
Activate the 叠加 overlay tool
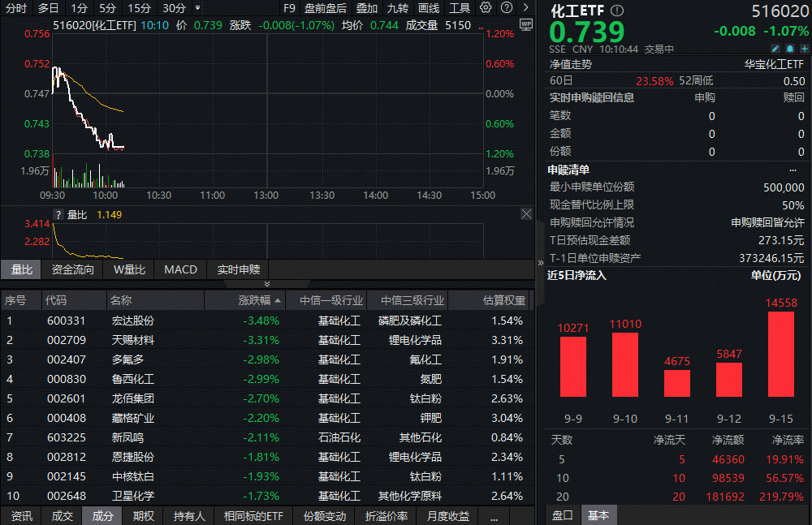pyautogui.click(x=366, y=7)
